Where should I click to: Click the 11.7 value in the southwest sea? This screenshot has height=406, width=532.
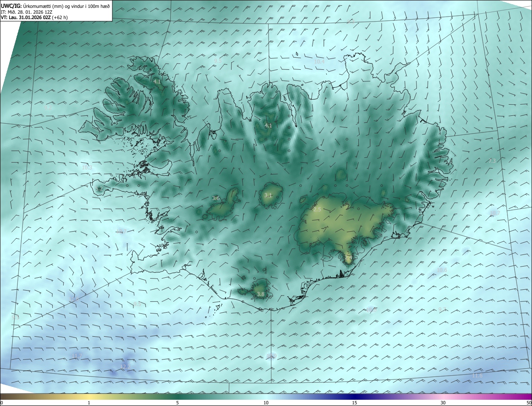(77, 356)
